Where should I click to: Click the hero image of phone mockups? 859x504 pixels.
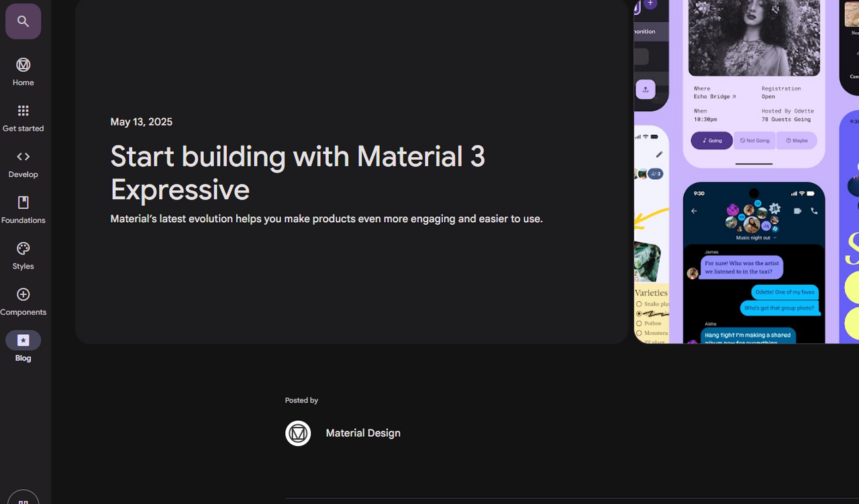point(746,172)
